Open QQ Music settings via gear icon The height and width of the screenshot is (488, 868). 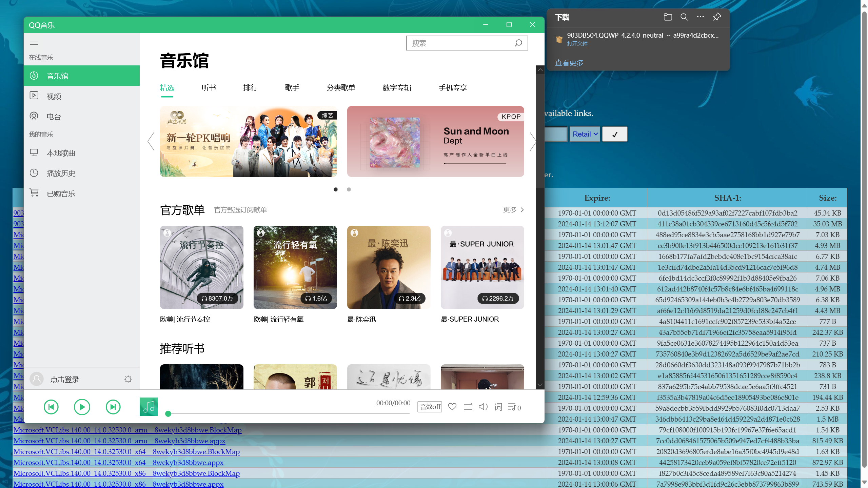(x=128, y=379)
